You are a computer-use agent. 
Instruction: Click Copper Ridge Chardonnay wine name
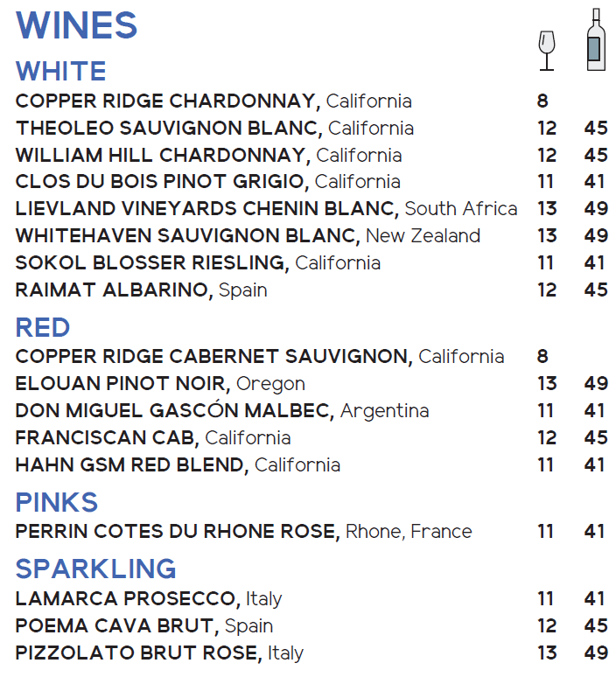click(x=166, y=101)
